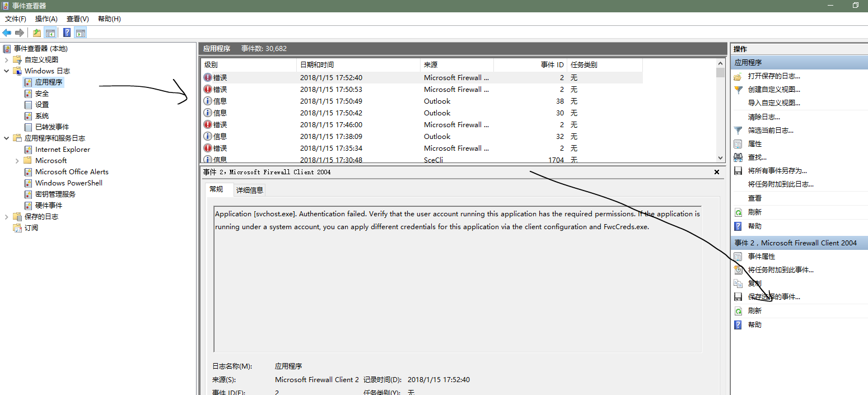
Task: Select the Internet Explorer log icon
Action: [28, 150]
